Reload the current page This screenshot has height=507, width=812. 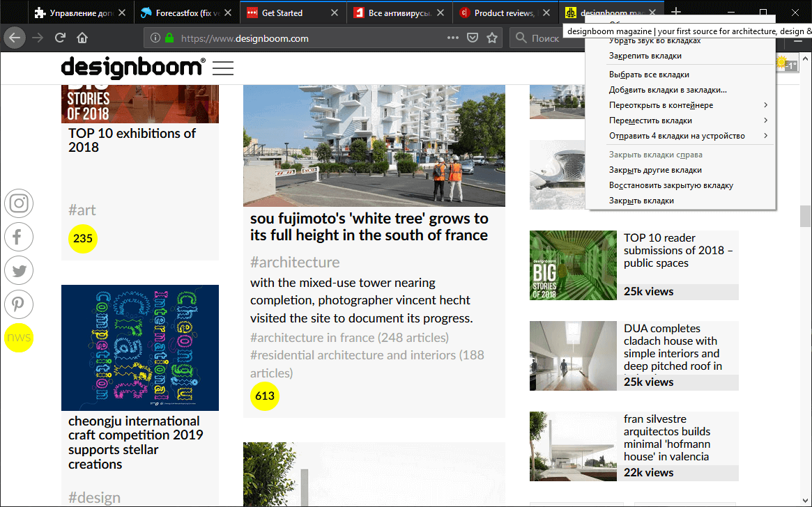[x=60, y=38]
